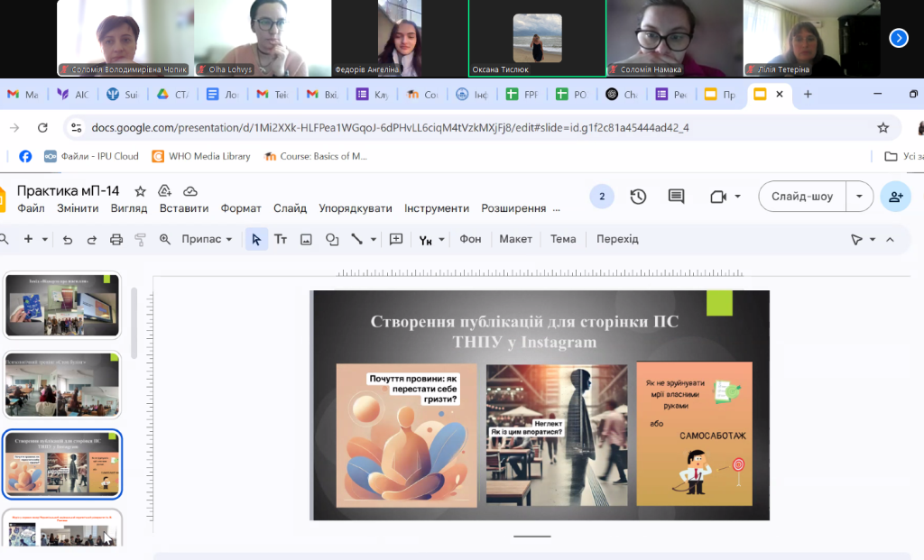The height and width of the screenshot is (560, 924).
Task: Open the Припас zoom dropdown
Action: (x=207, y=239)
